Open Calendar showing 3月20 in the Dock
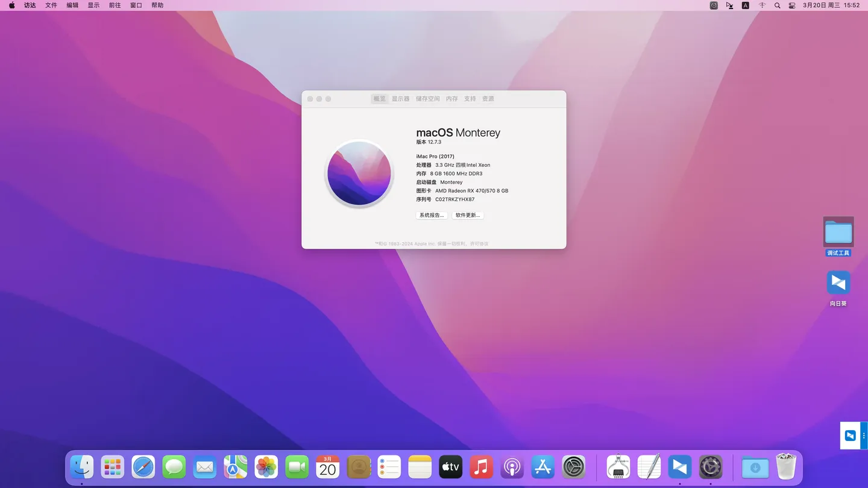The width and height of the screenshot is (868, 488). point(327,467)
